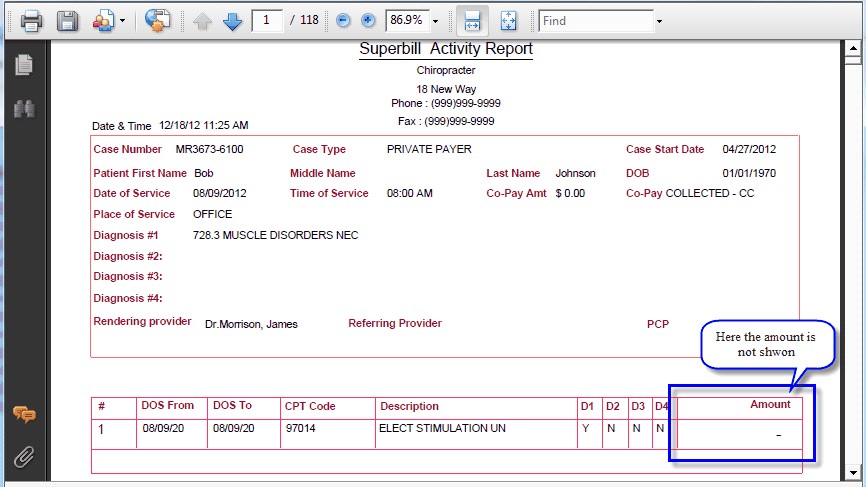866x487 pixels.
Task: Open the Search binoculars panel
Action: point(24,109)
